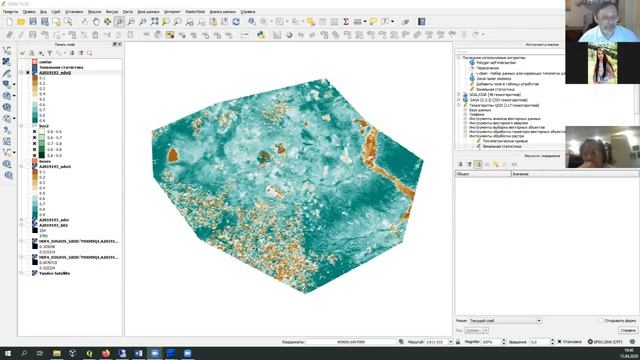Enable bou2 layer visibility checkbox
Viewport: 640px width, 360px height.
coord(28,126)
